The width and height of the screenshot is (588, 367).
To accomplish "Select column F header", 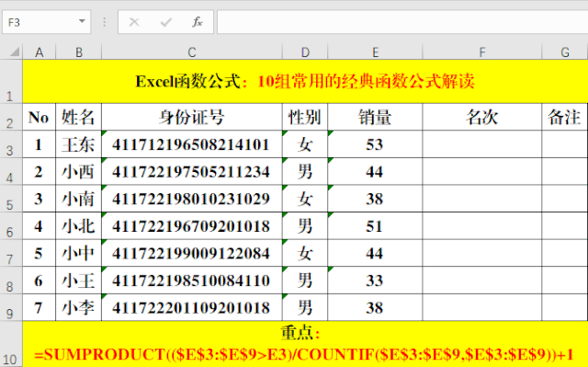I will pyautogui.click(x=481, y=52).
